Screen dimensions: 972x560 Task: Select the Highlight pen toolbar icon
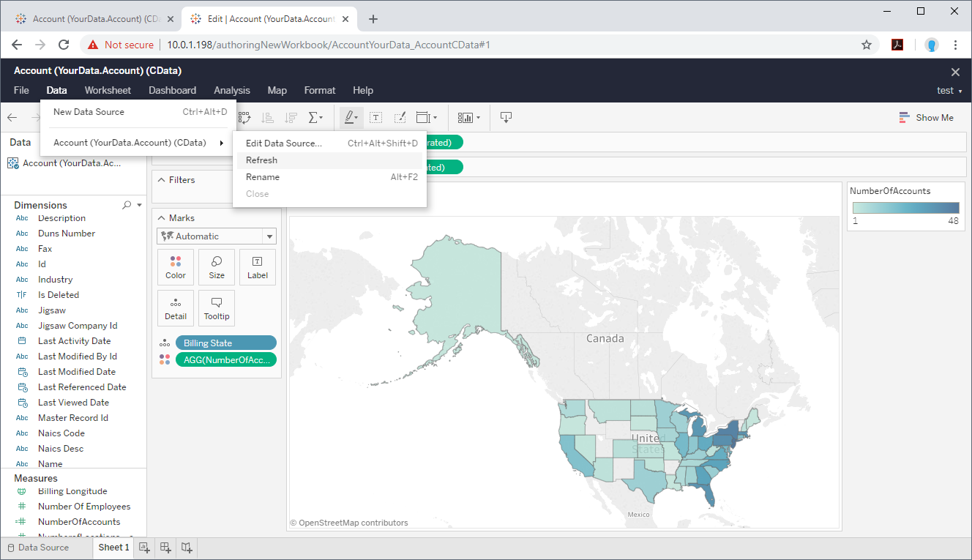point(351,117)
